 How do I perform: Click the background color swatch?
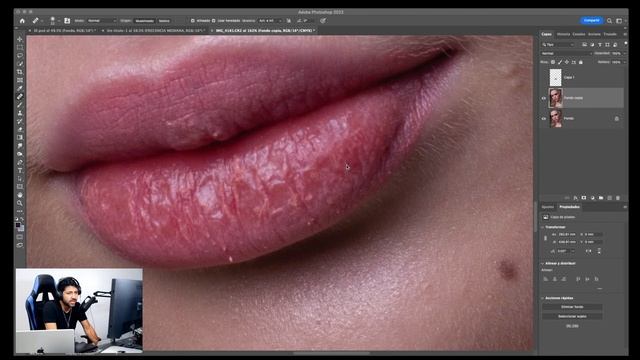[21, 228]
